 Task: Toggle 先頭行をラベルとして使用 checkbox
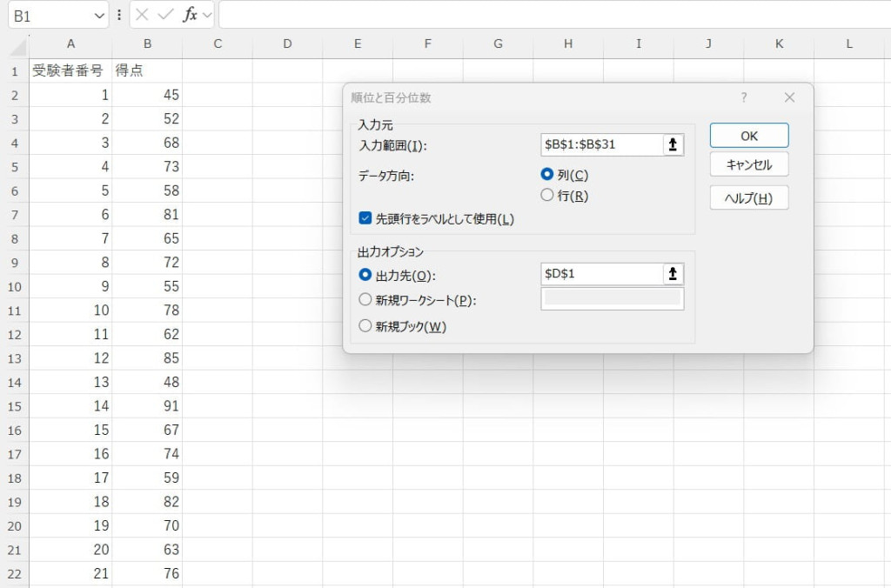click(365, 219)
